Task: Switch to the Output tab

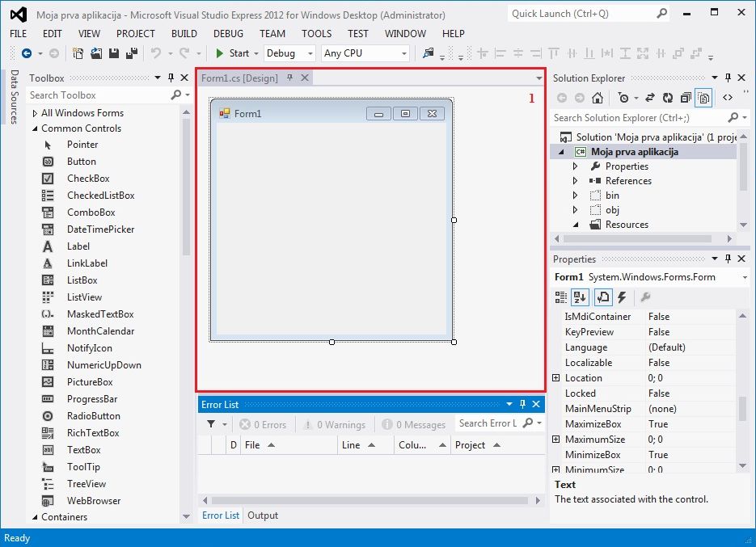Action: click(263, 515)
